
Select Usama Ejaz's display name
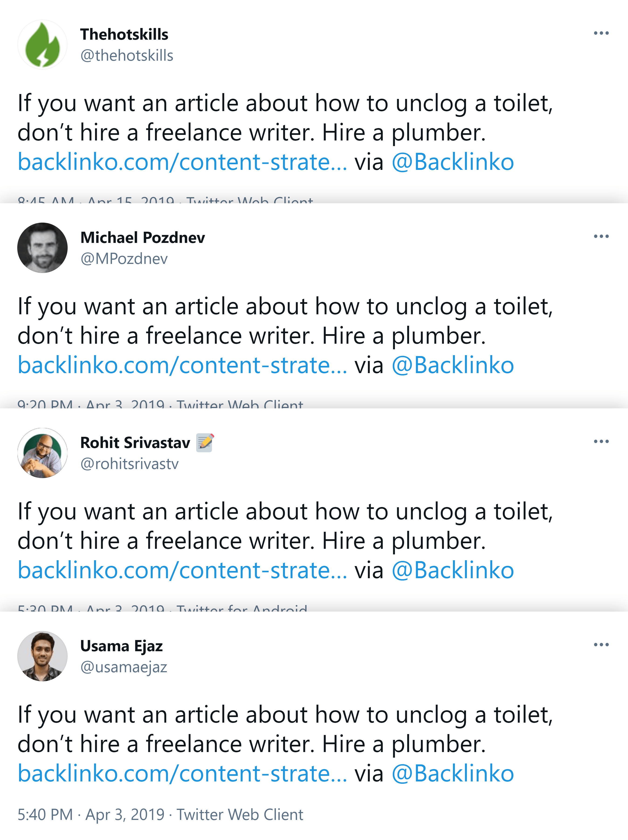[x=121, y=646]
